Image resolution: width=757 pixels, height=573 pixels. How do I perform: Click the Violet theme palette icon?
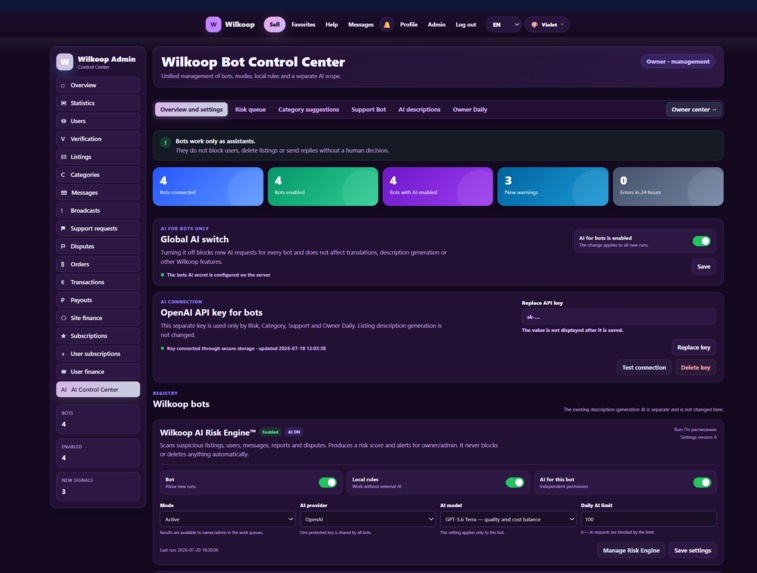click(x=534, y=25)
